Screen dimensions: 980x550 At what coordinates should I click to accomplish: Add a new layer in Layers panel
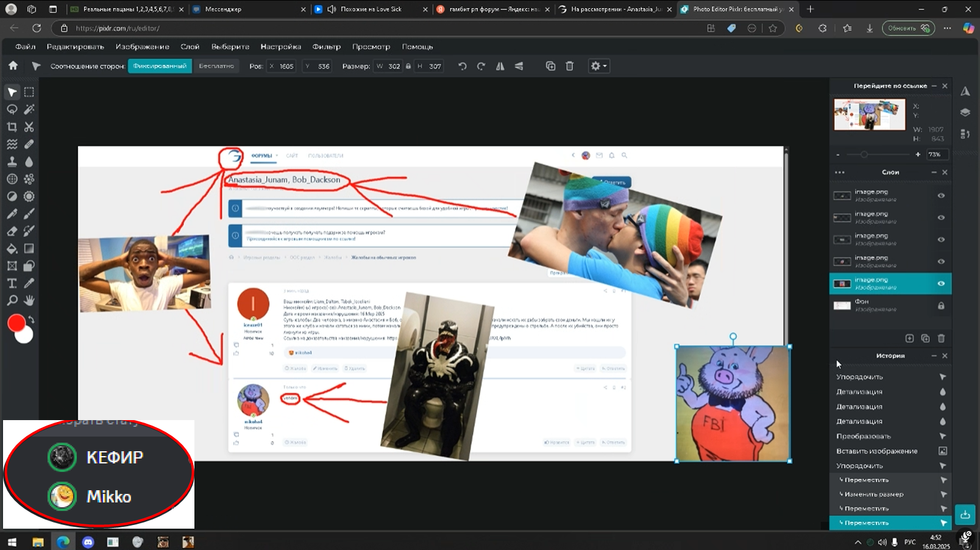(909, 338)
